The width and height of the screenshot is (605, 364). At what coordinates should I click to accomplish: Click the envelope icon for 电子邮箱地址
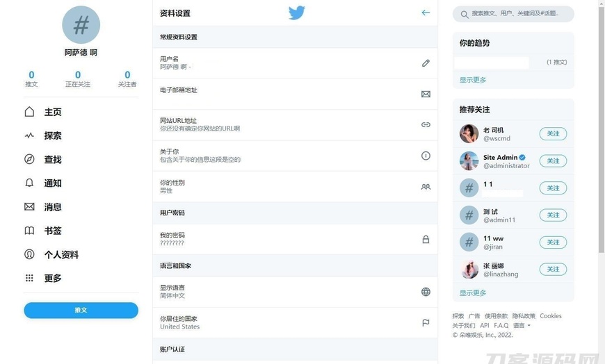(x=426, y=94)
